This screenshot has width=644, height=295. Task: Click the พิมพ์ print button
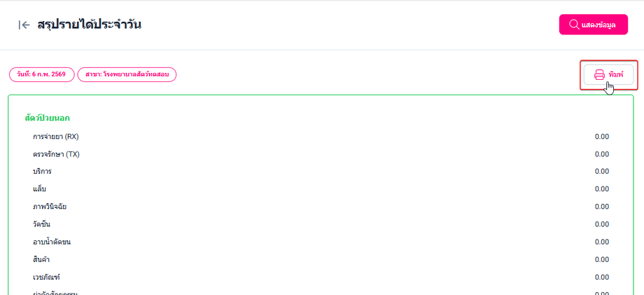click(609, 75)
